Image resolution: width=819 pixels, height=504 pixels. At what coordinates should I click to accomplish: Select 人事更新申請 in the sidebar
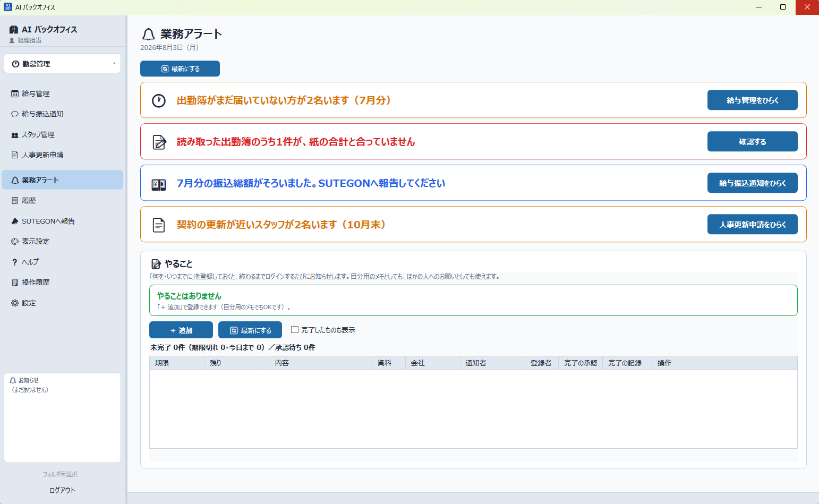click(62, 155)
